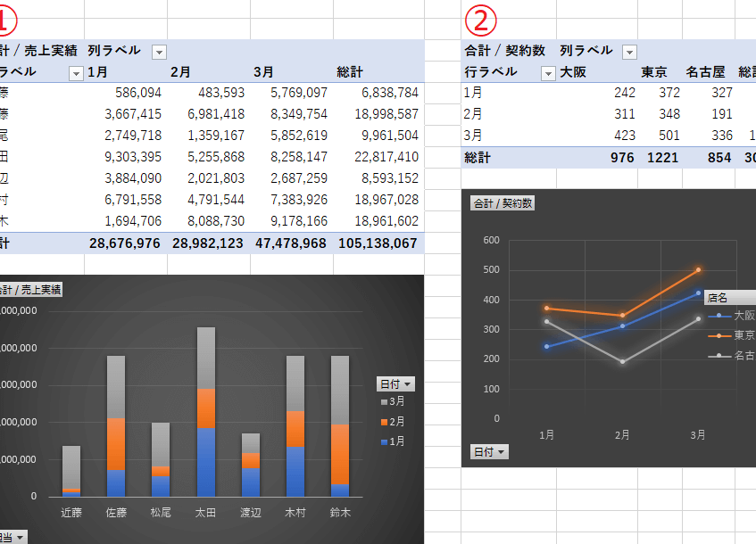Select the grand total cell 105,138,067
This screenshot has height=544, width=756.
tap(377, 243)
